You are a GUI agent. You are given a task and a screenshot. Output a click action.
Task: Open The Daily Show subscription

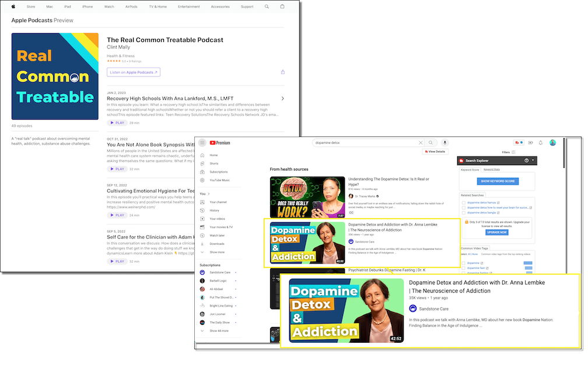[x=219, y=322]
